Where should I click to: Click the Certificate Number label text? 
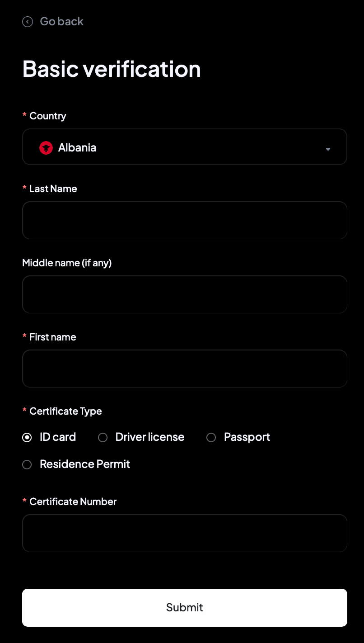(x=73, y=501)
